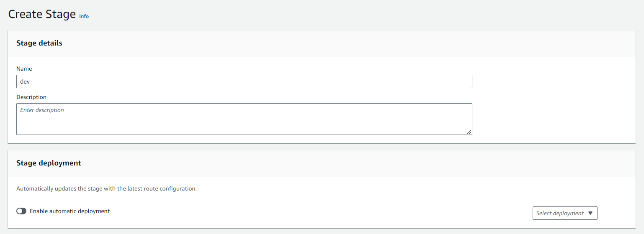This screenshot has height=234, width=644.
Task: Click the Description field label
Action: pos(31,97)
